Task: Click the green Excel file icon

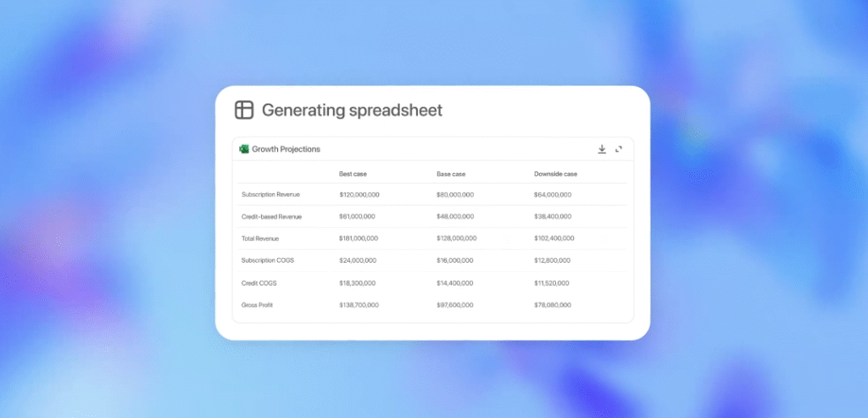Action: (x=244, y=149)
